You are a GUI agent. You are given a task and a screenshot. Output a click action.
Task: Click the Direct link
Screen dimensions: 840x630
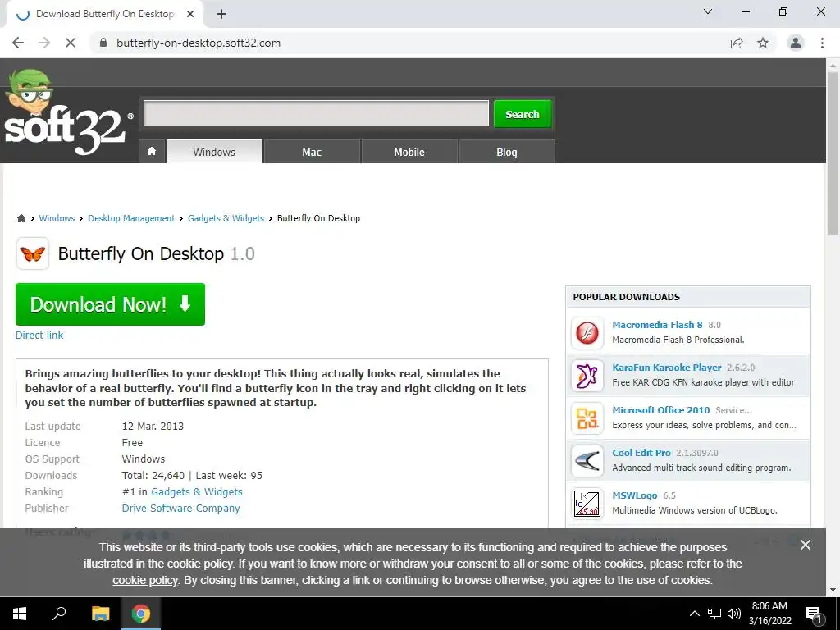(39, 335)
